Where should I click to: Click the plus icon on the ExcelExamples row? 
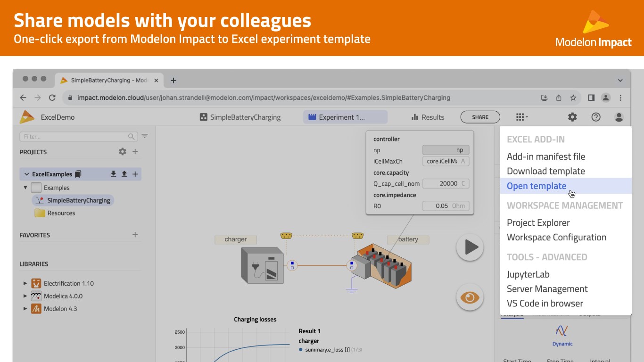(135, 174)
